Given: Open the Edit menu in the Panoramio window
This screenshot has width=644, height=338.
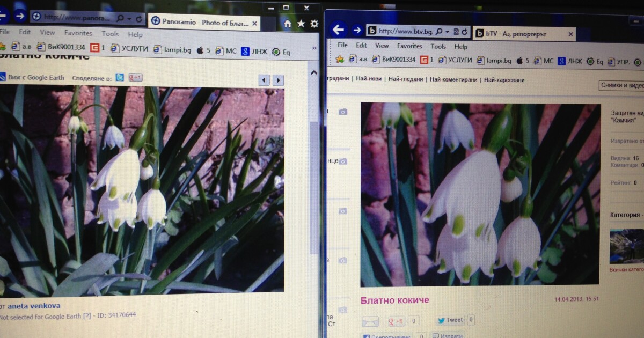Looking at the screenshot, I should tap(25, 32).
